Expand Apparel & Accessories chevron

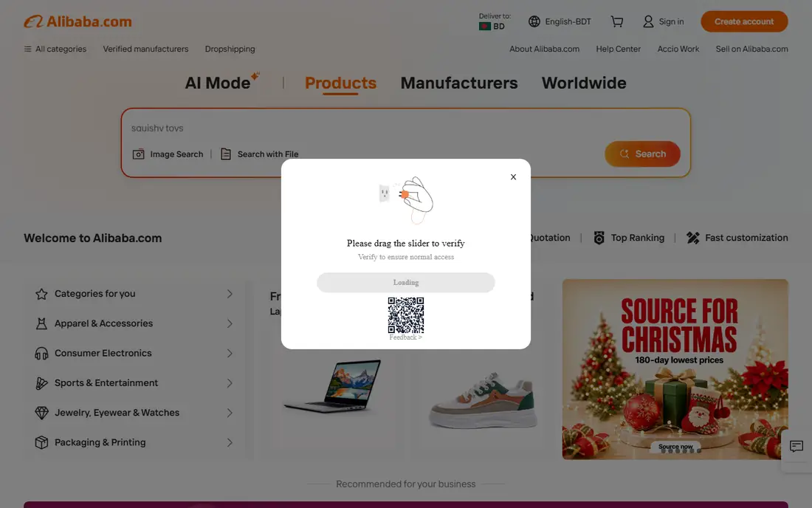click(230, 323)
